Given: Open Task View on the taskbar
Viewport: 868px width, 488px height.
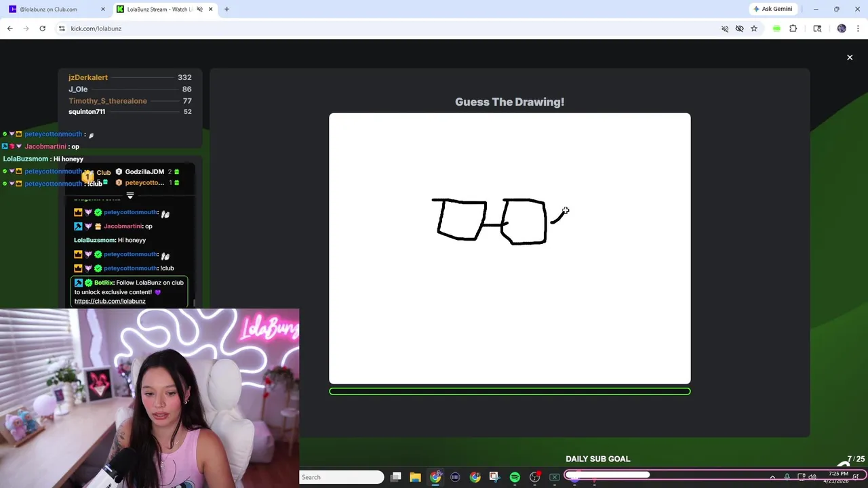Looking at the screenshot, I should pos(396,477).
